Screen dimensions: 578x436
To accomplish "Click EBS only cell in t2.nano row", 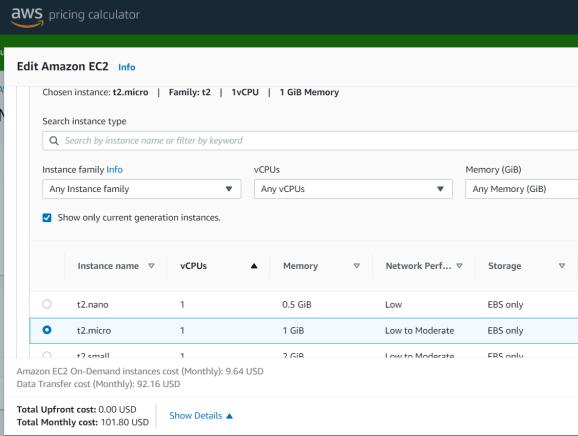I will [505, 305].
